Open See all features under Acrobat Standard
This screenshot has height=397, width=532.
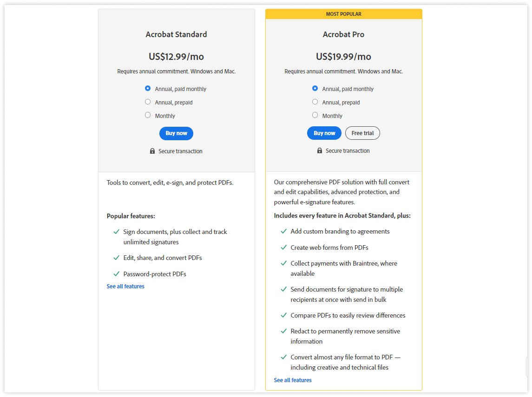pos(125,286)
